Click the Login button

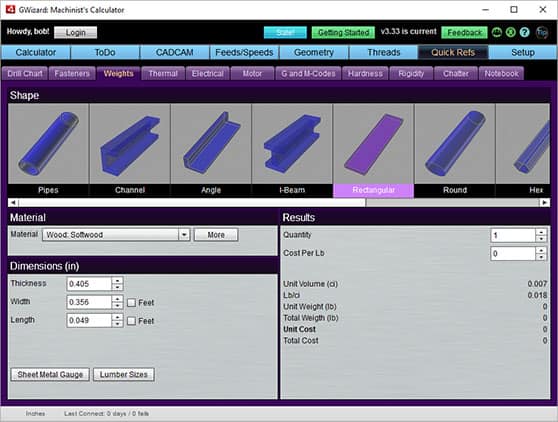(75, 32)
